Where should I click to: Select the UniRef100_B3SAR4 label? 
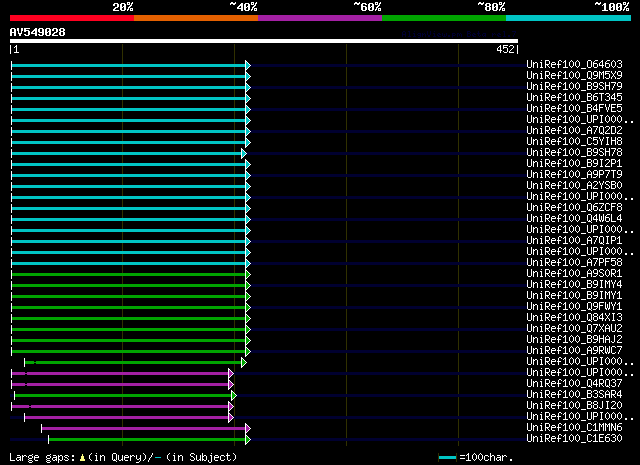pyautogui.click(x=574, y=395)
